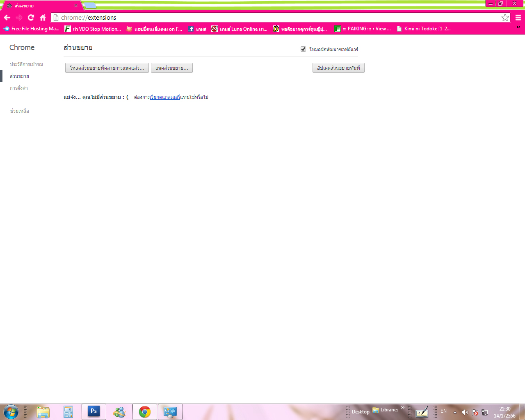Click the แพคส่วนขยาย button
The width and height of the screenshot is (525, 420).
coord(172,68)
